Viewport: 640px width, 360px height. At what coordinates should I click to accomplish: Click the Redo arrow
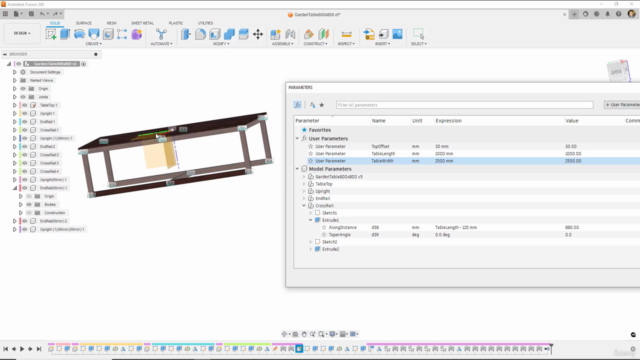point(55,14)
